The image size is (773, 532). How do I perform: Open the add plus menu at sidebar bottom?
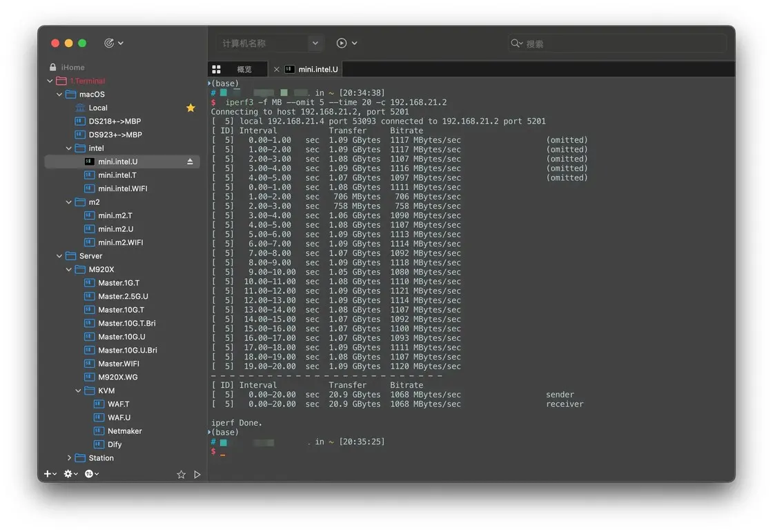coord(50,474)
